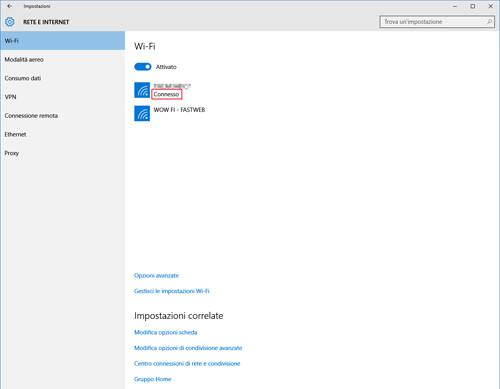Open Connessione remota section
The width and height of the screenshot is (500, 389).
click(63, 116)
